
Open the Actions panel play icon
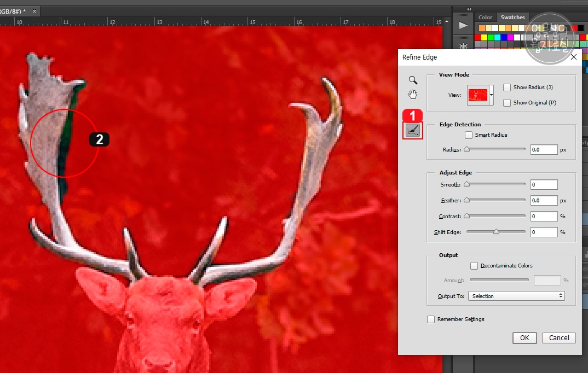pos(463,26)
